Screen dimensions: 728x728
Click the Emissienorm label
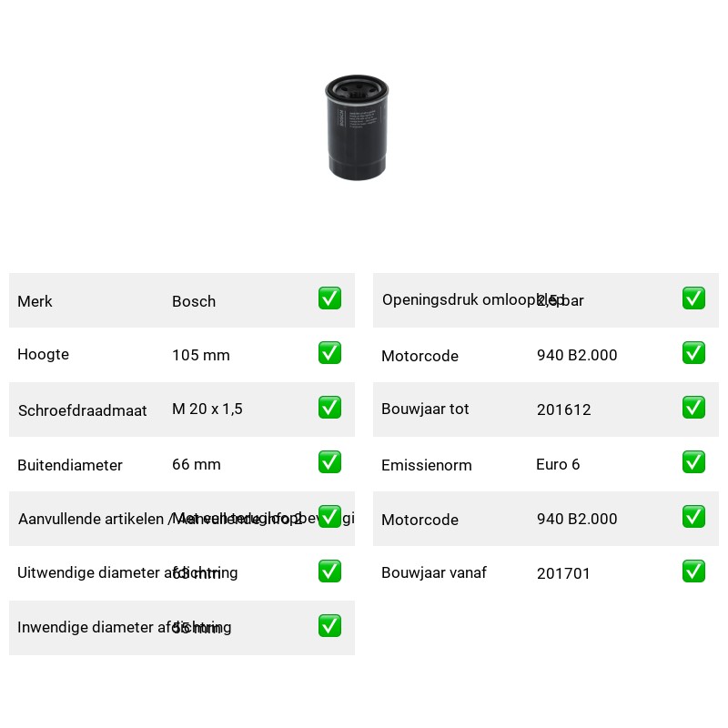426,465
